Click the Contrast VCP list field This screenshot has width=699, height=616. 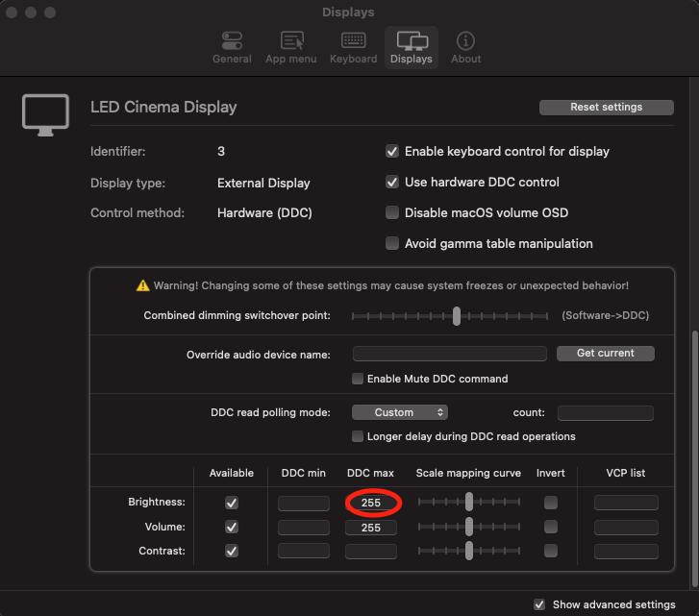click(x=626, y=551)
